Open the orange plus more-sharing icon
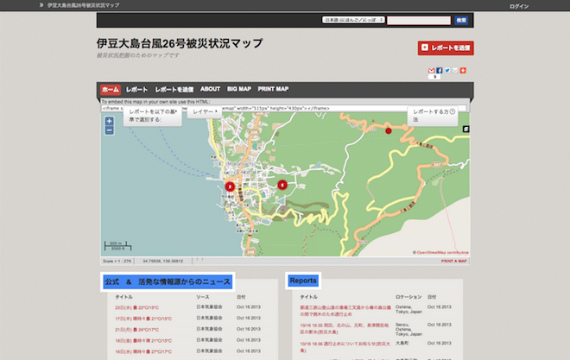This screenshot has height=360, width=570. pyautogui.click(x=463, y=71)
